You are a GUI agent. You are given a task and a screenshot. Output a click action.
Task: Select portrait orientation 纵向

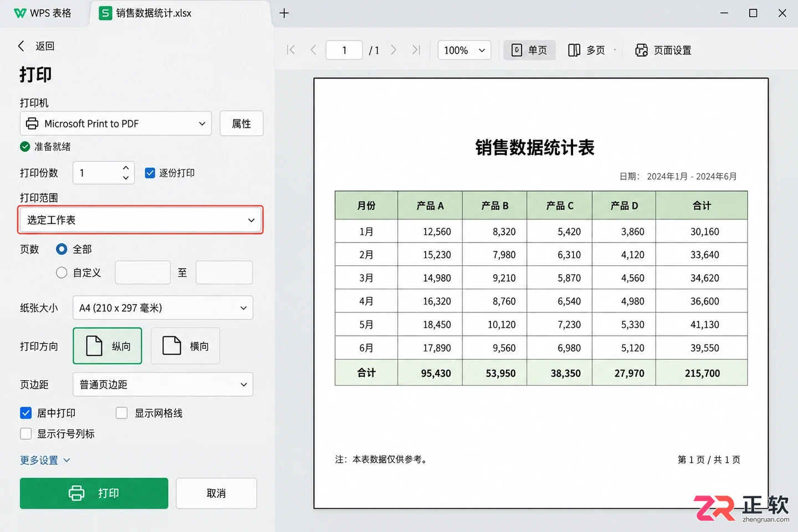(108, 346)
